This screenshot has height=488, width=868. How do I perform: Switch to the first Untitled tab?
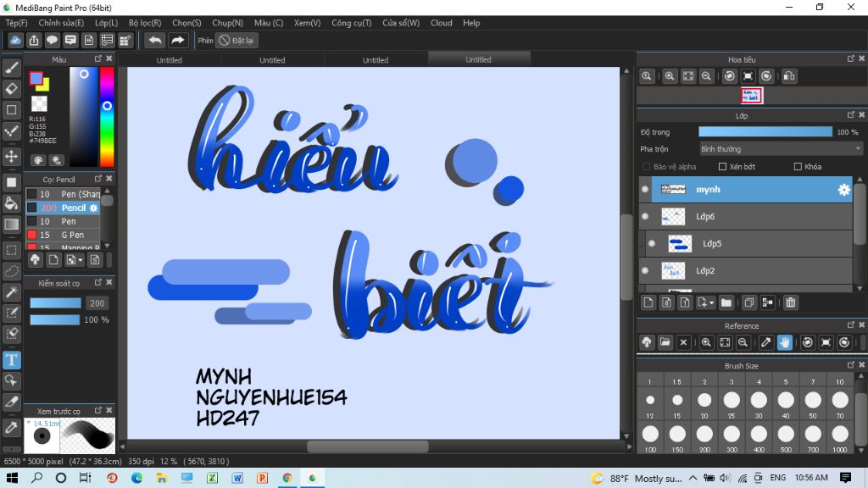(x=169, y=60)
